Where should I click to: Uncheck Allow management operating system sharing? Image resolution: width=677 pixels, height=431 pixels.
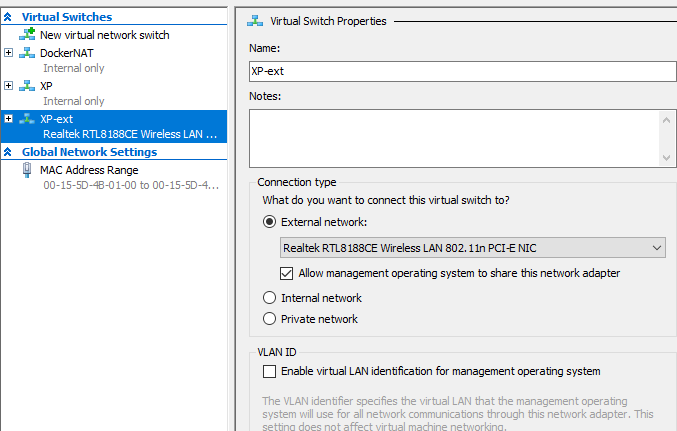[x=288, y=273]
